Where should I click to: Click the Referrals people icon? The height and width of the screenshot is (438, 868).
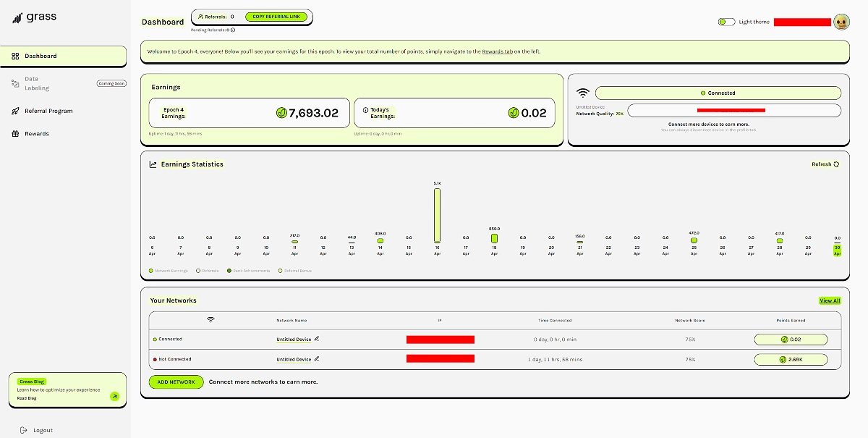(200, 16)
